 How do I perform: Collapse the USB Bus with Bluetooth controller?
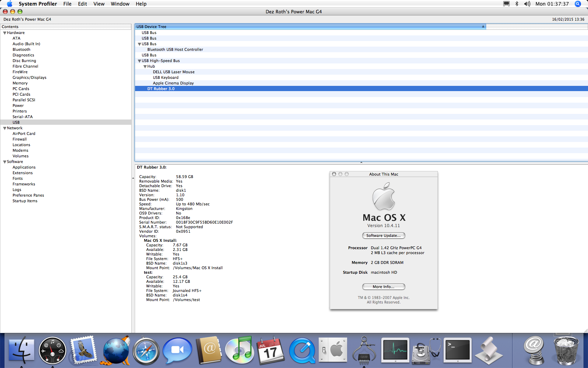coord(139,44)
